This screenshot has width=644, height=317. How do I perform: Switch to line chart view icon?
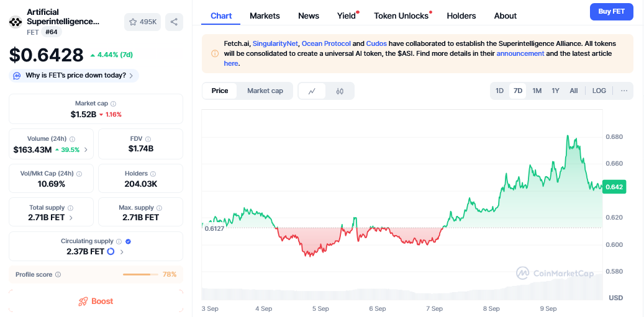312,91
